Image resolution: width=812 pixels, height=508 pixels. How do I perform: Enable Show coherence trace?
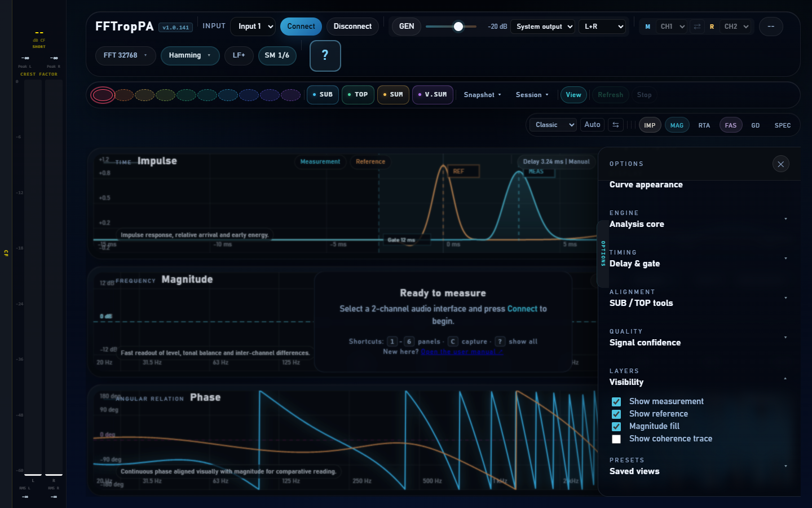pyautogui.click(x=616, y=439)
